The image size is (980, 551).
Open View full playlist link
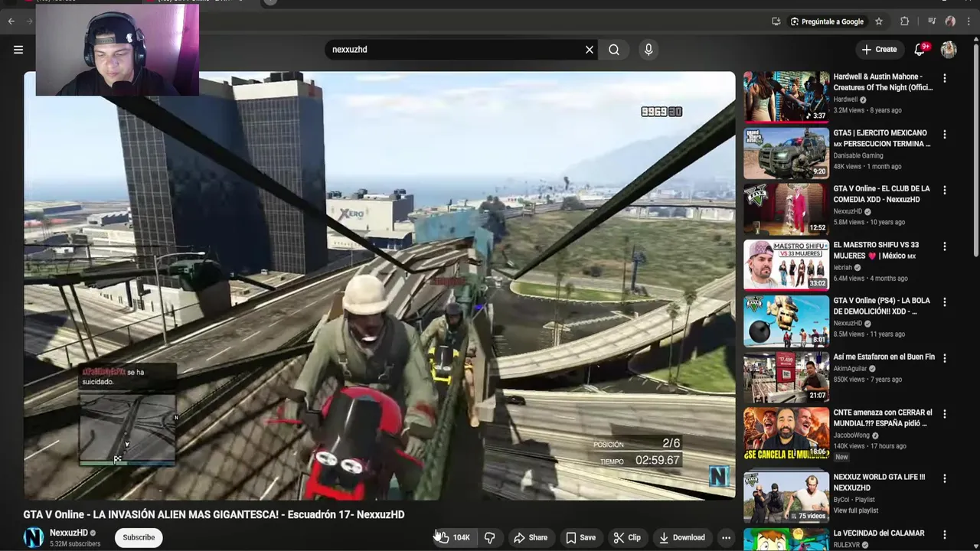click(856, 510)
